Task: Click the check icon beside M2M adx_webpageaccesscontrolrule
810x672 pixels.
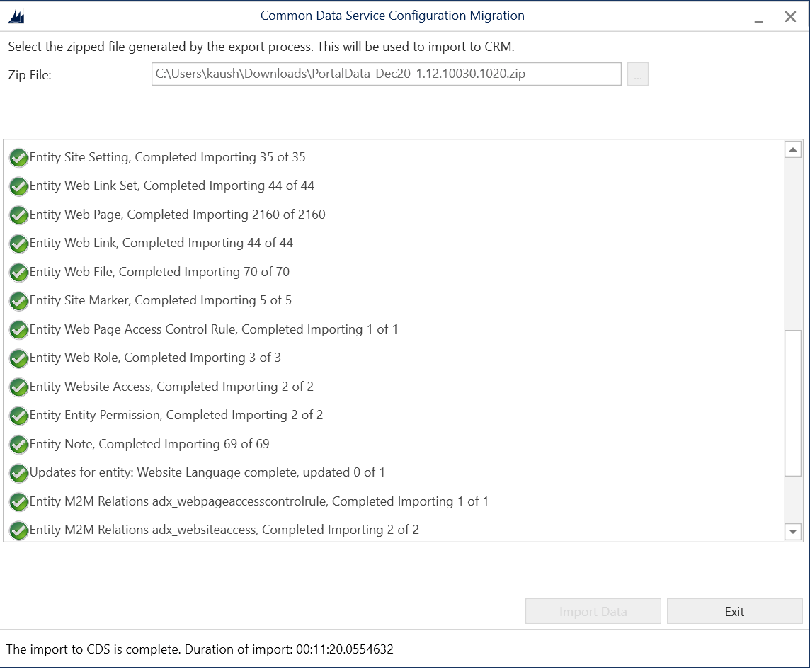Action: tap(18, 501)
